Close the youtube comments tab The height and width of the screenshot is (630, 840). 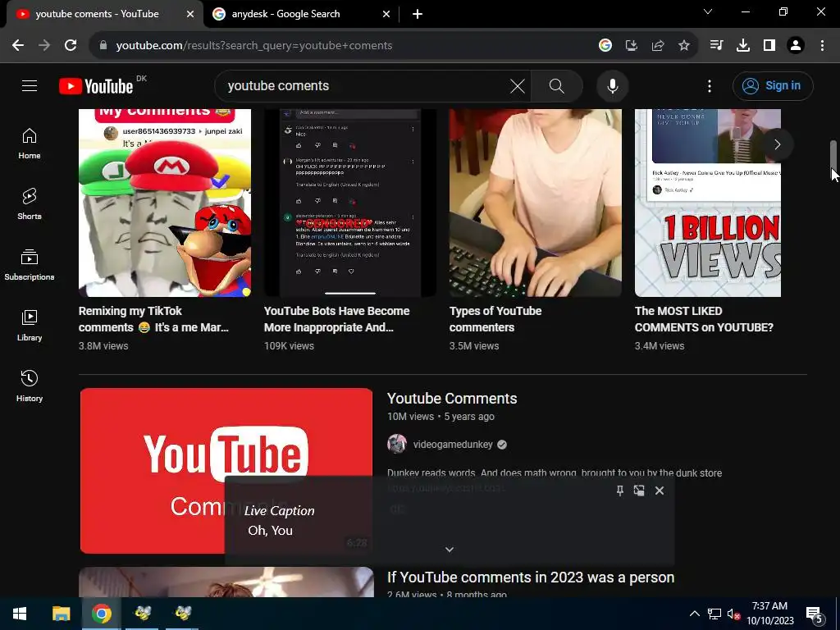click(x=190, y=14)
